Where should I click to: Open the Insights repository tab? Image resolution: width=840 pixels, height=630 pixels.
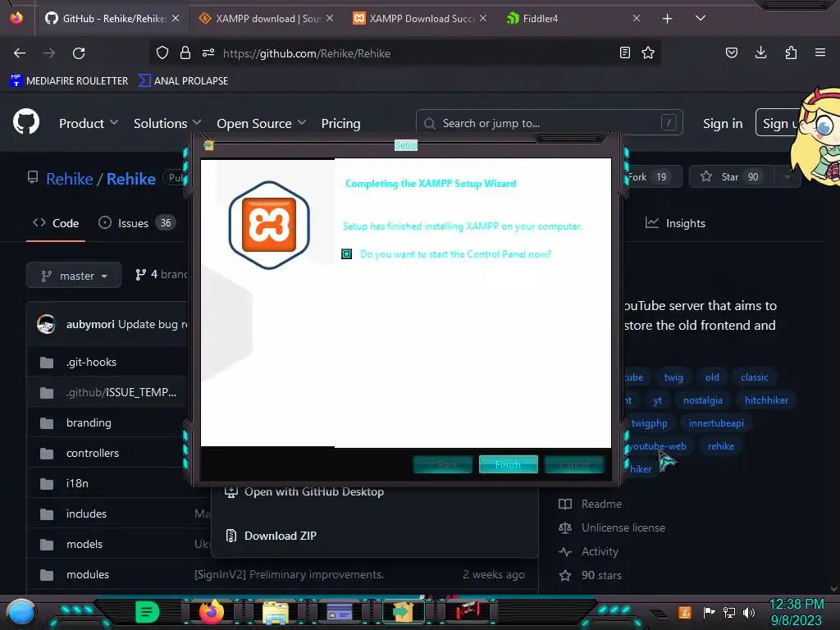click(x=676, y=223)
